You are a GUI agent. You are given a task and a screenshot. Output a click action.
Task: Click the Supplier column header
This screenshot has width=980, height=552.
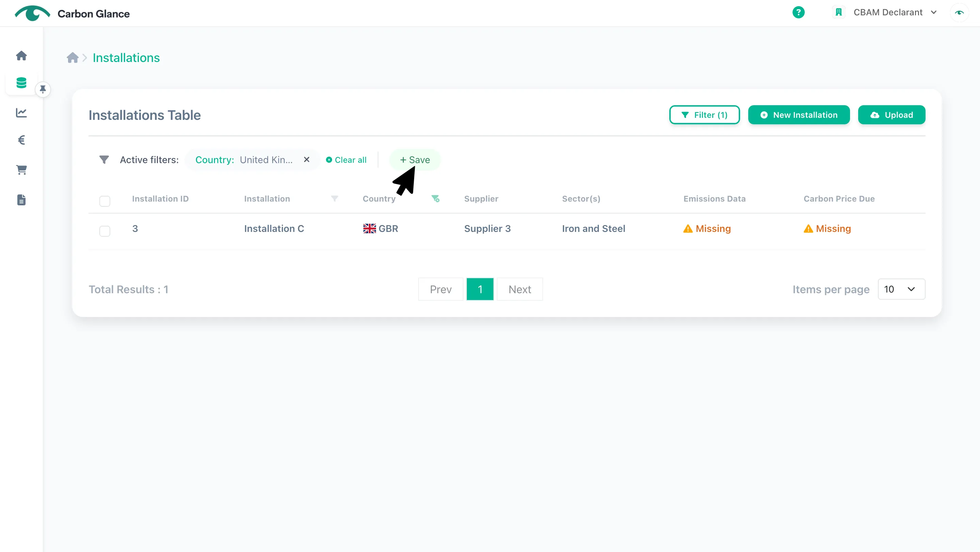coord(481,198)
